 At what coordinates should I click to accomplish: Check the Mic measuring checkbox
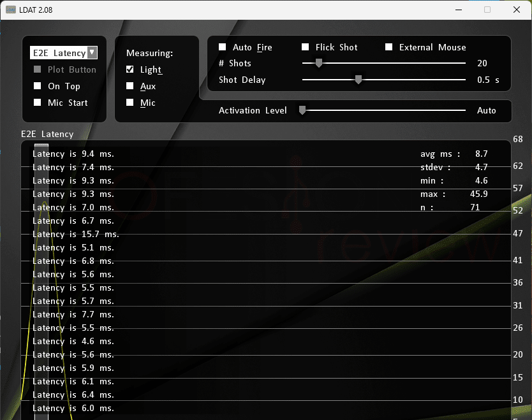[x=129, y=103]
